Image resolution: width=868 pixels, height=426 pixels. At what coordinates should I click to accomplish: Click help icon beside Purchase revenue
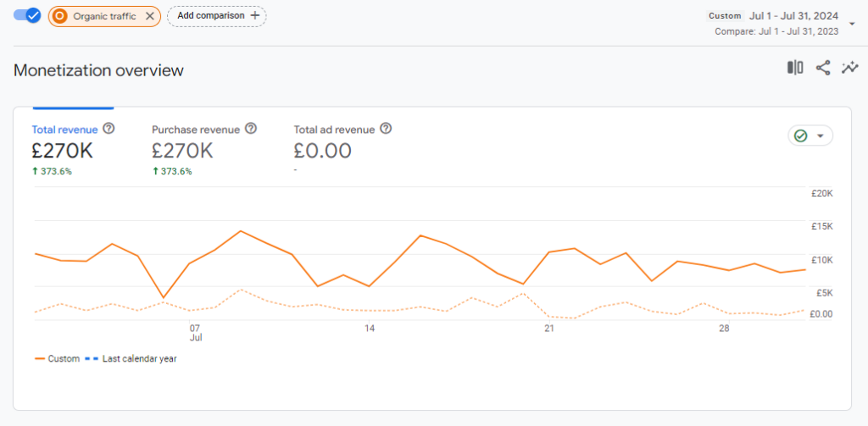(251, 129)
